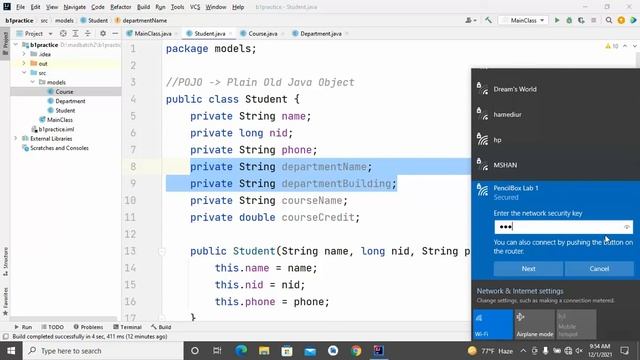Open notification center icon
Screen dimensions: 640x360
[x=624, y=351]
